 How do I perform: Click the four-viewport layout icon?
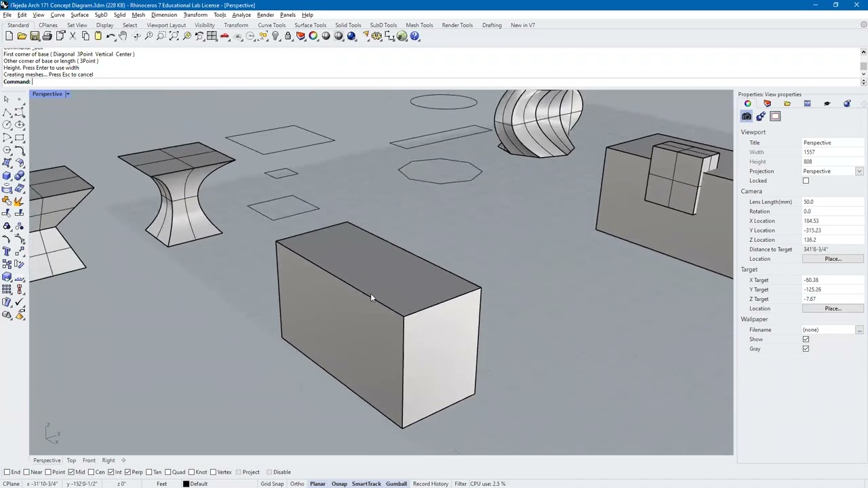pos(212,36)
